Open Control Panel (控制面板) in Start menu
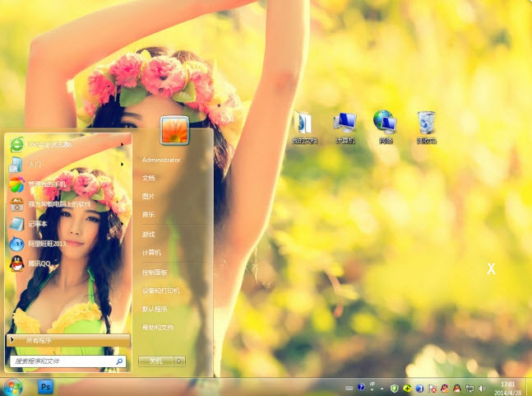This screenshot has height=396, width=532. pyautogui.click(x=155, y=272)
